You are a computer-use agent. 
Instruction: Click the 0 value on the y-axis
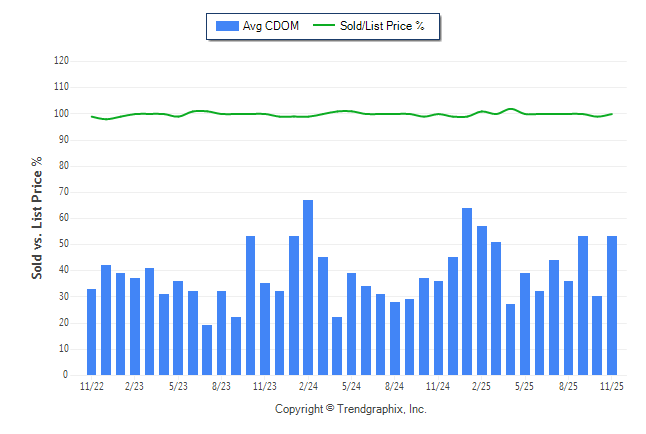click(x=66, y=375)
